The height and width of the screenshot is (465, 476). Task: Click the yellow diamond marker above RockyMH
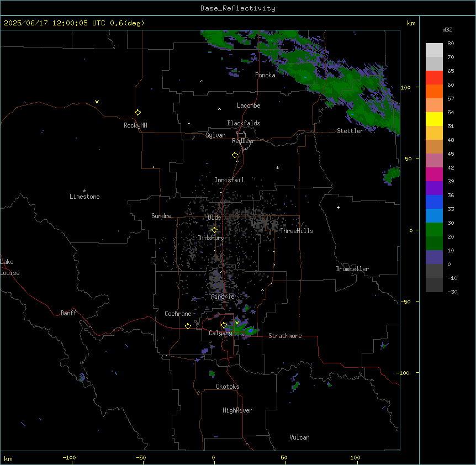coord(137,113)
